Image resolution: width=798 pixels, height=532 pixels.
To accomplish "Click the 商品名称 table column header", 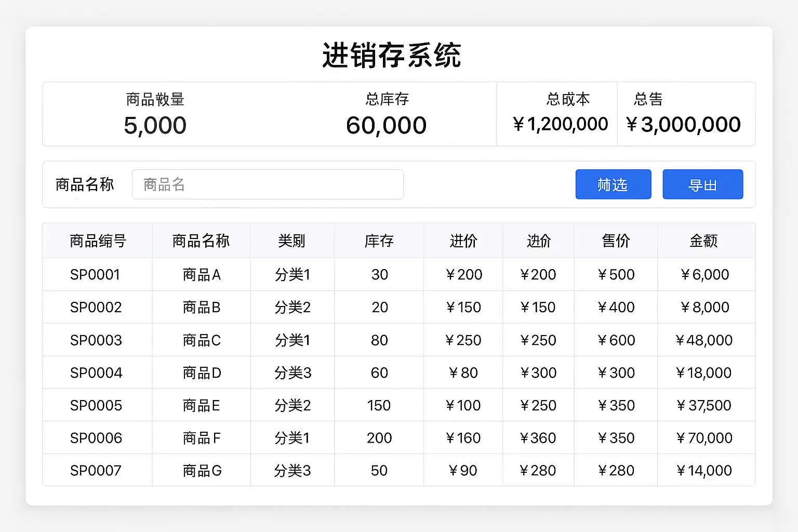I will (x=201, y=241).
